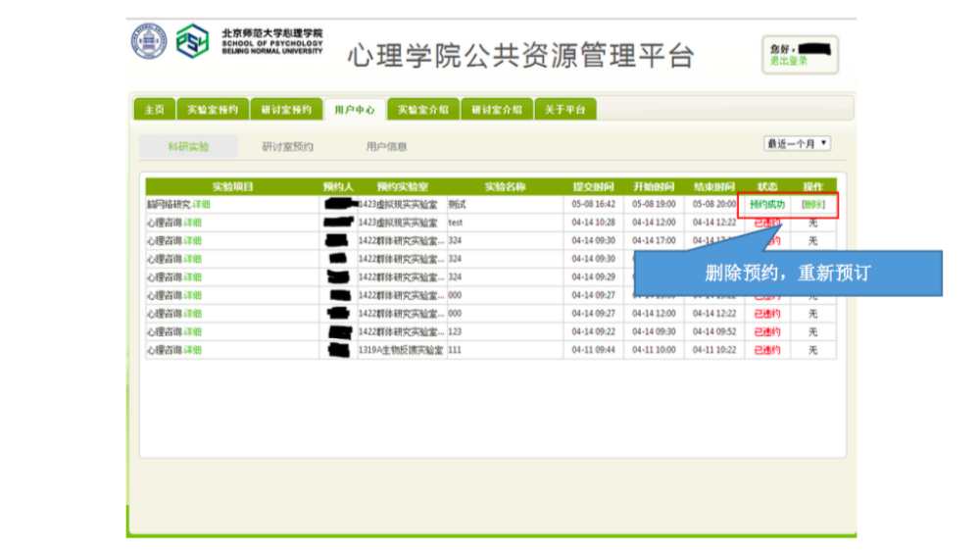Select the 用户中心 tab
This screenshot has width=980, height=552.
pyautogui.click(x=354, y=110)
